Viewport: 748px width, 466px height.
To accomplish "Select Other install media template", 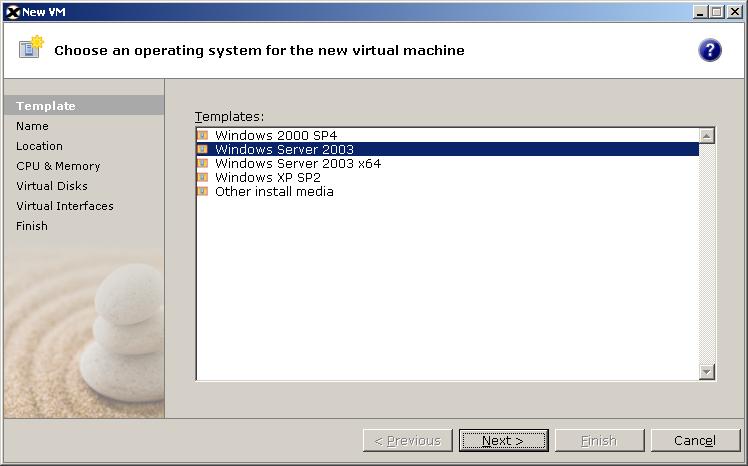I will pos(447,191).
